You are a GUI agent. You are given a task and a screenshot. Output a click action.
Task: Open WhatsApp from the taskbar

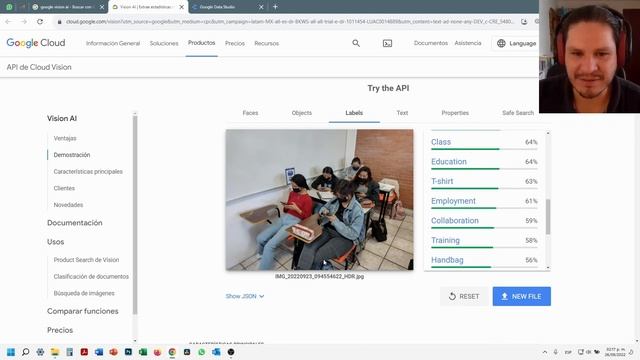[202, 352]
